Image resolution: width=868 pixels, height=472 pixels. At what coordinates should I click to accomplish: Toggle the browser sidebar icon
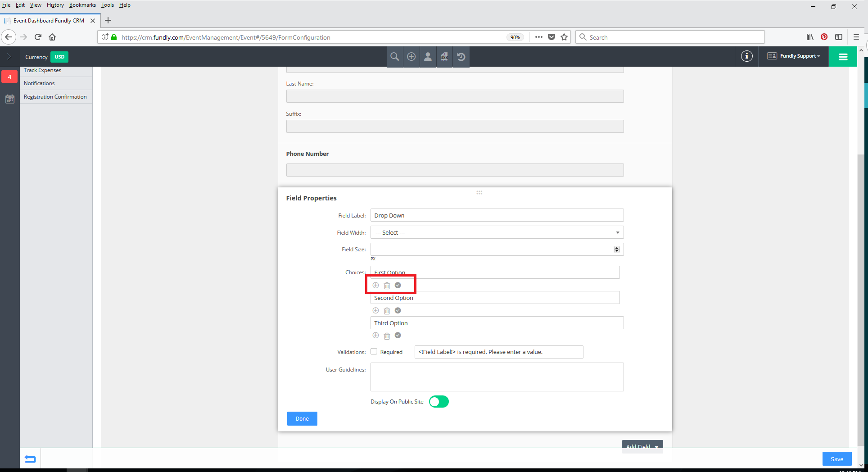tap(839, 37)
